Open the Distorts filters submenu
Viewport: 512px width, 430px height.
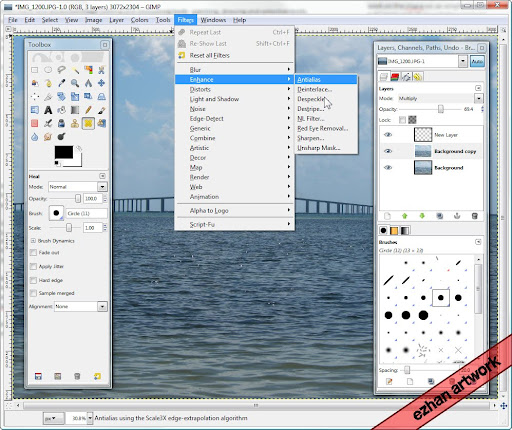235,89
